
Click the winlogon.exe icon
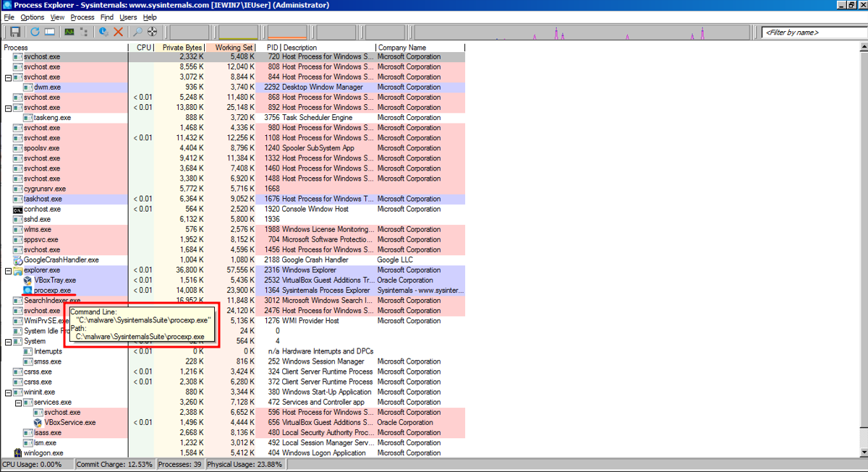[x=18, y=452]
